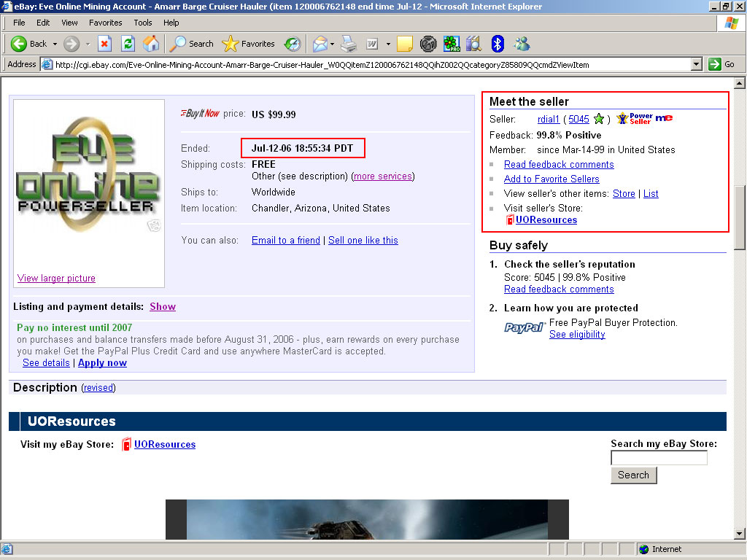The height and width of the screenshot is (560, 747).
Task: Refresh the page using the green arrows icon
Action: (x=128, y=44)
